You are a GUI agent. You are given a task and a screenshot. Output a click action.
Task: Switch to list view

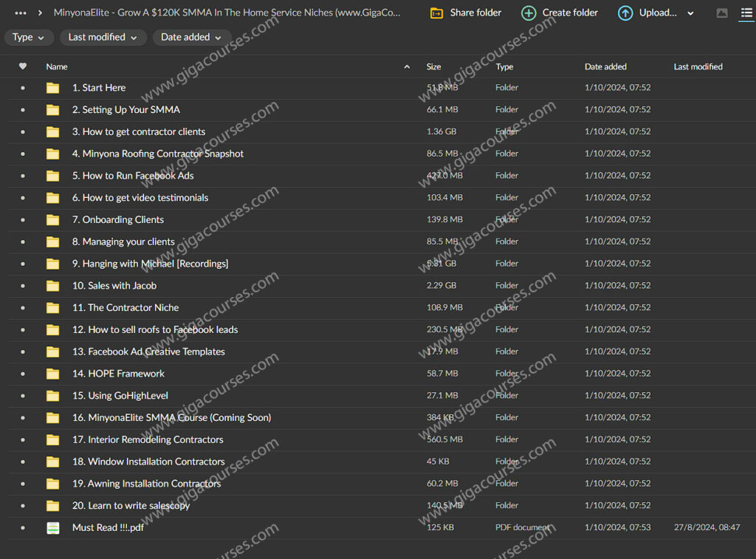click(746, 13)
